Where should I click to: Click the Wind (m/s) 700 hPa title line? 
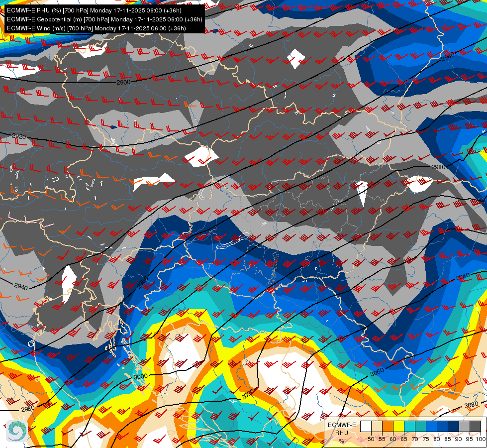click(97, 28)
